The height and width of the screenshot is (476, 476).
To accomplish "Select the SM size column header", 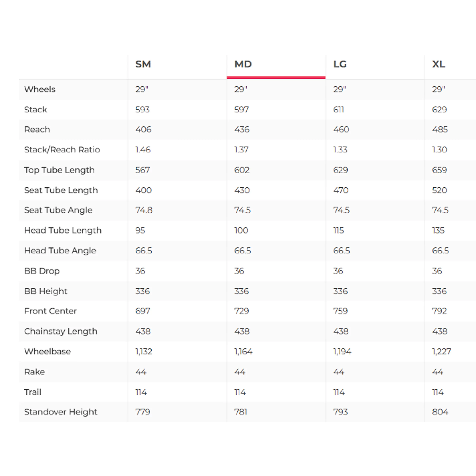I will (x=143, y=64).
